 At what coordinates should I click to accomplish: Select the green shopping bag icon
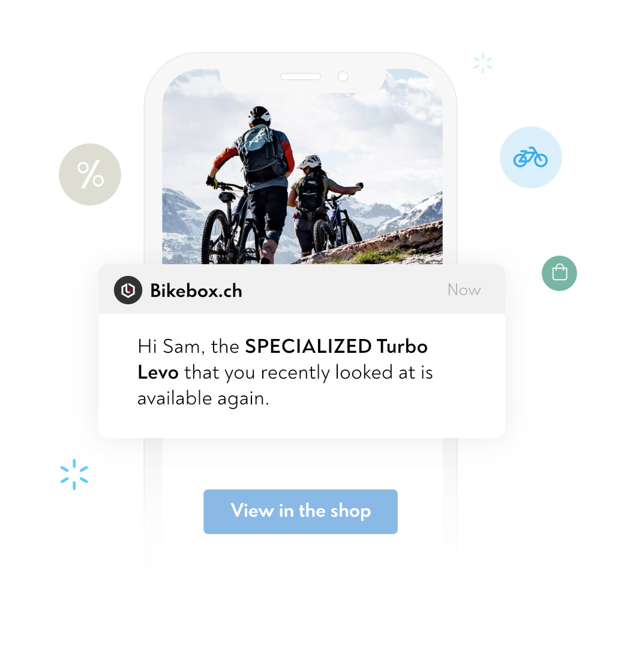(x=559, y=273)
